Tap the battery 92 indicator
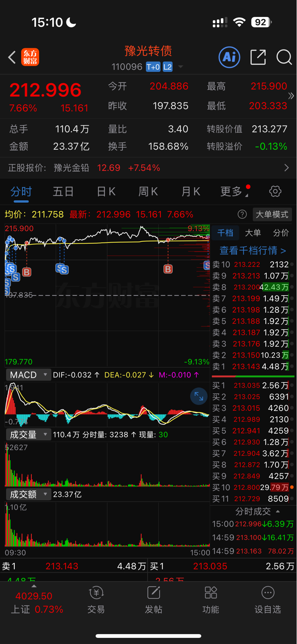The image size is (297, 644). pyautogui.click(x=261, y=22)
